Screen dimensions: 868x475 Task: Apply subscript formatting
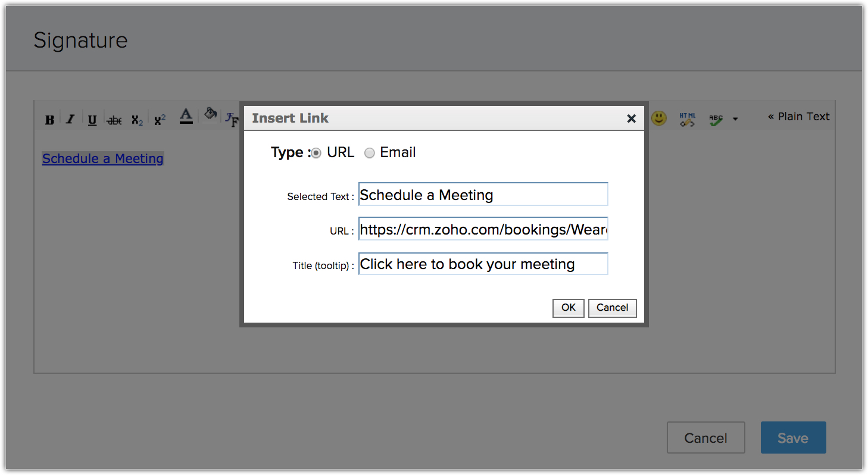pyautogui.click(x=137, y=120)
